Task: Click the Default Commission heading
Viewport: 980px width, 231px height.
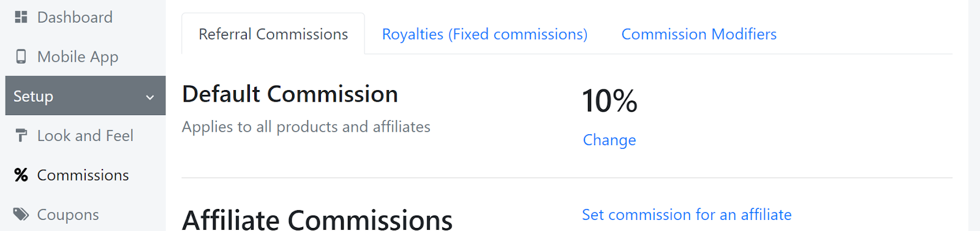Action: click(x=290, y=94)
